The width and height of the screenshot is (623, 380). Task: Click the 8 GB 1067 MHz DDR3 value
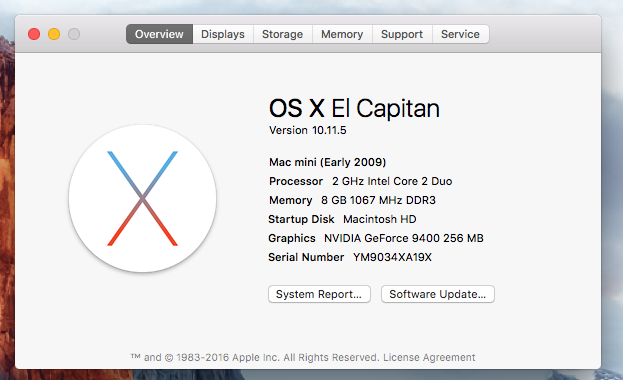click(378, 200)
